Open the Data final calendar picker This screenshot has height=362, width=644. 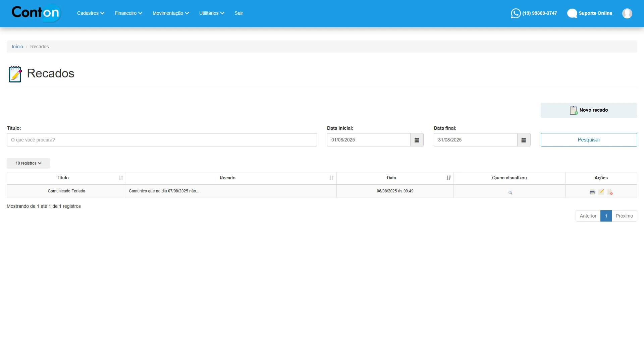524,140
